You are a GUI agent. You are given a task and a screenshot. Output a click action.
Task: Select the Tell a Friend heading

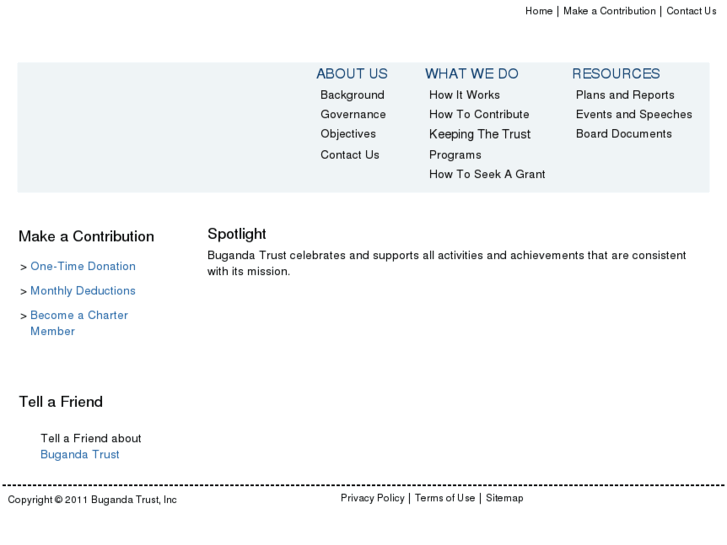(x=61, y=402)
